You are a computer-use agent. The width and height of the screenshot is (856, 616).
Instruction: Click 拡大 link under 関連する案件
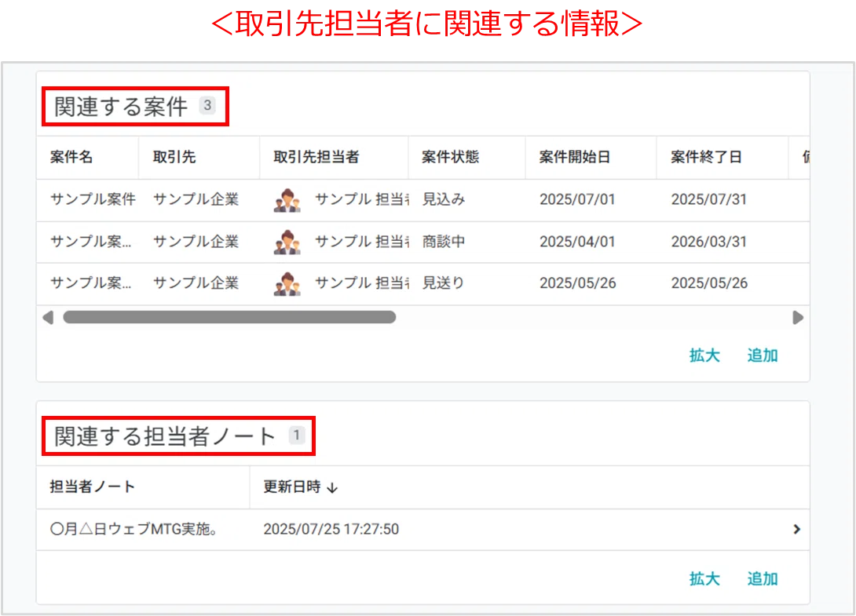(x=704, y=355)
